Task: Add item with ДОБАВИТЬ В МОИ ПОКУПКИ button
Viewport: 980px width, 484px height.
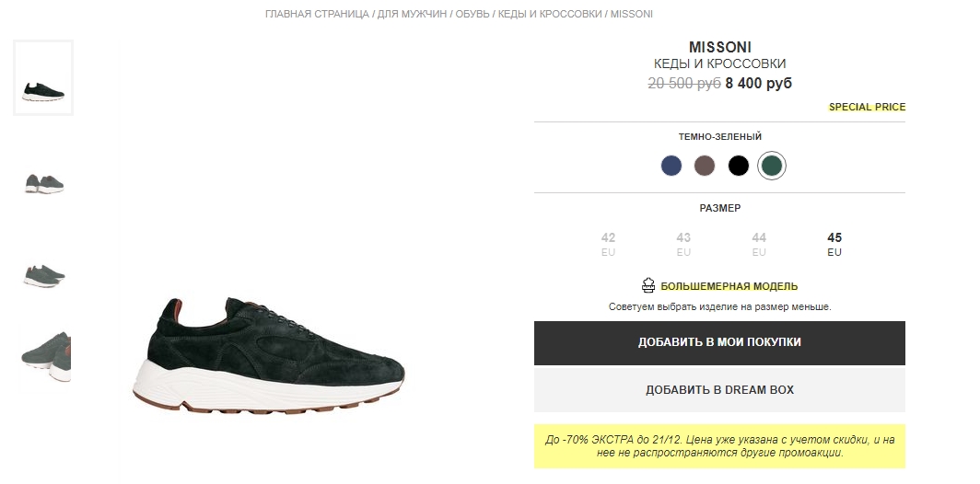Action: [x=719, y=343]
